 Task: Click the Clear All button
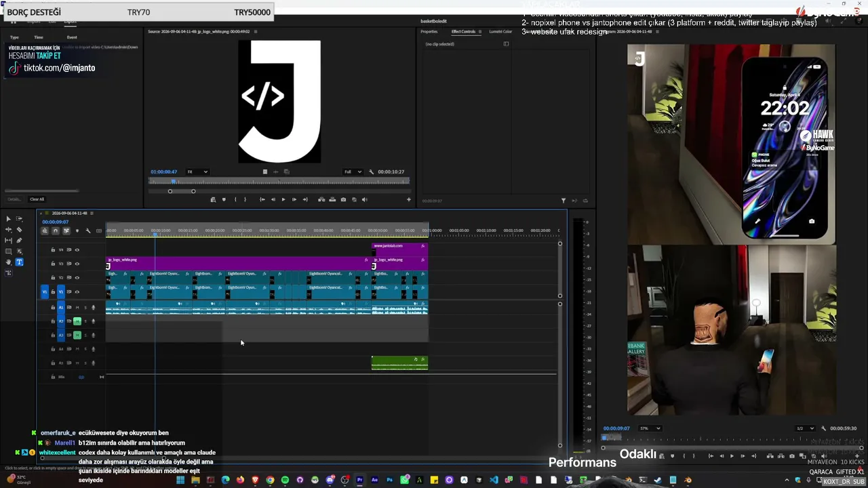pyautogui.click(x=37, y=199)
